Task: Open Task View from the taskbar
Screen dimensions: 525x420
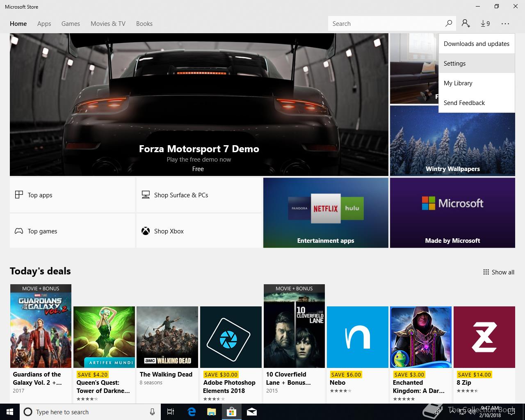Action: 171,412
